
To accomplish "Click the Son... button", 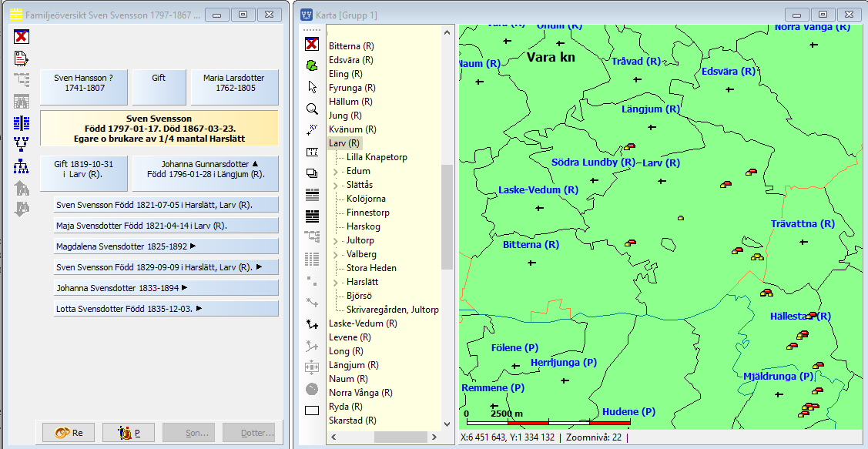I will click(x=189, y=433).
